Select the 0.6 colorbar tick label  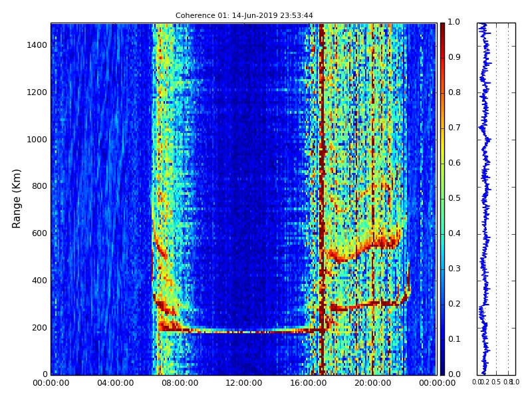click(454, 163)
